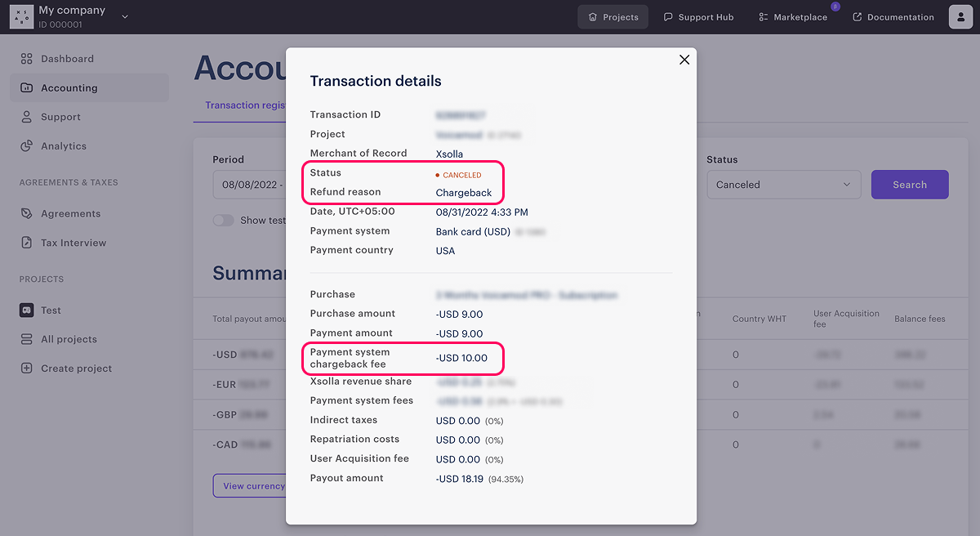Click the Period date range field

[x=249, y=185]
